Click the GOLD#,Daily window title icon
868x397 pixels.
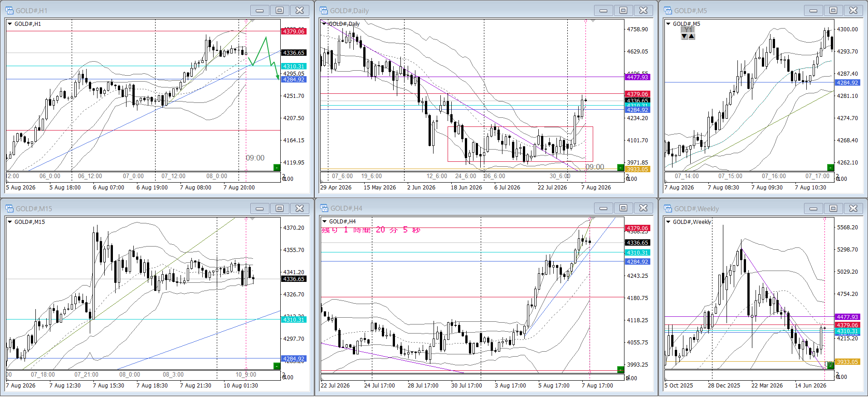pyautogui.click(x=324, y=10)
